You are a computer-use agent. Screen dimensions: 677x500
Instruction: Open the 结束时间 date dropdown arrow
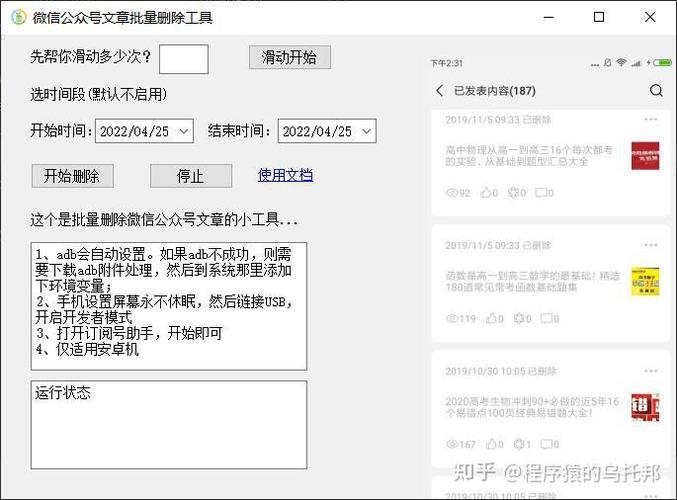(367, 131)
